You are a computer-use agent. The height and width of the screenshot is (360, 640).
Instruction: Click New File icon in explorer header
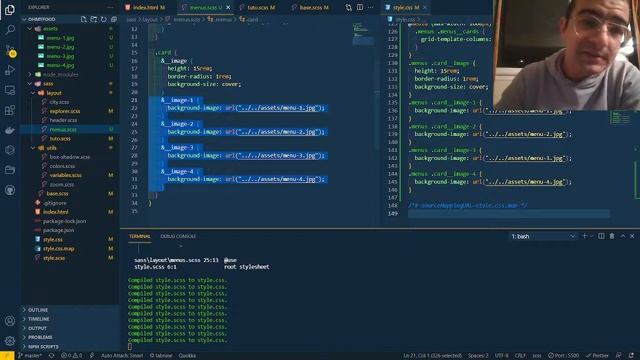tap(84, 19)
